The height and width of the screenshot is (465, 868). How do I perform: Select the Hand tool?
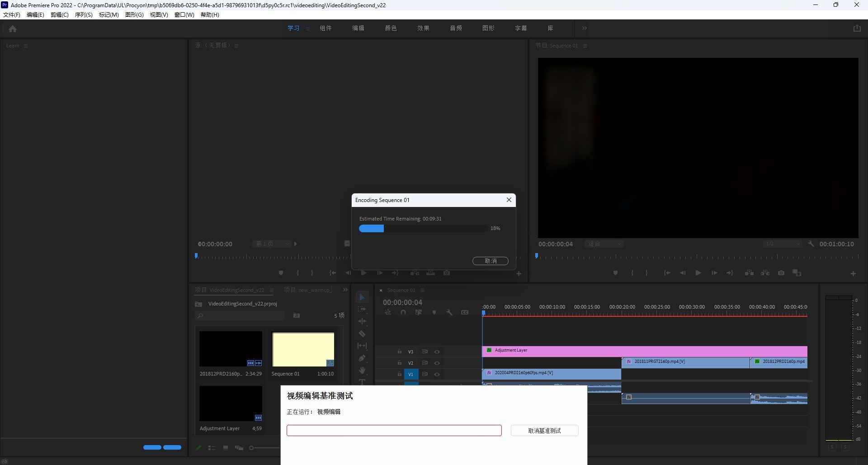click(362, 370)
